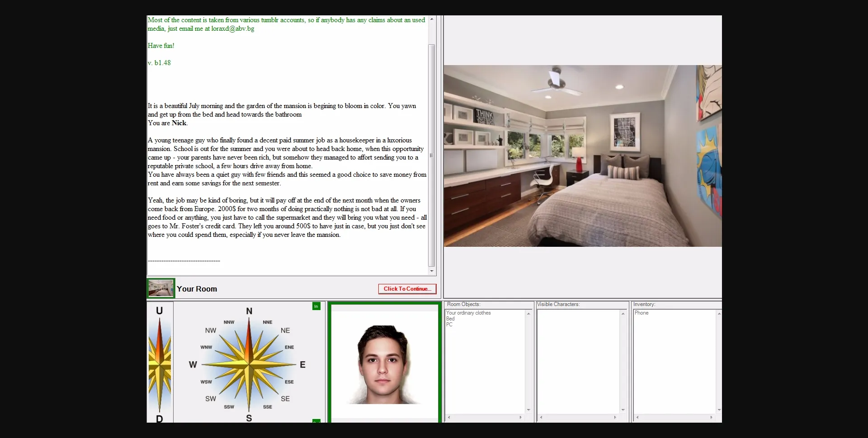Click the player portrait of Nick
Viewport: 868px width, 438px height.
click(x=384, y=364)
